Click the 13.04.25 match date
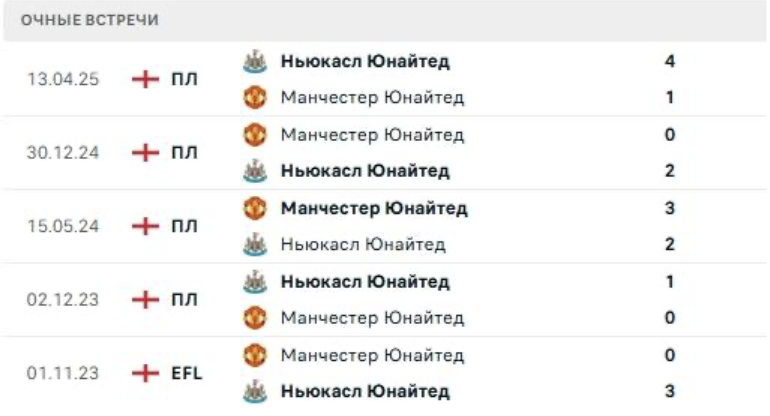The image size is (770, 416). tap(63, 80)
